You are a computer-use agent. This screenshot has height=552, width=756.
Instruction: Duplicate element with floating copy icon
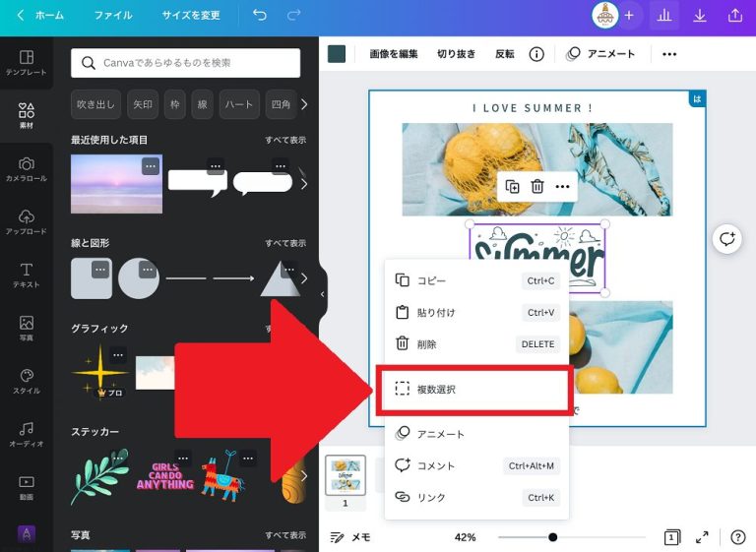(512, 186)
